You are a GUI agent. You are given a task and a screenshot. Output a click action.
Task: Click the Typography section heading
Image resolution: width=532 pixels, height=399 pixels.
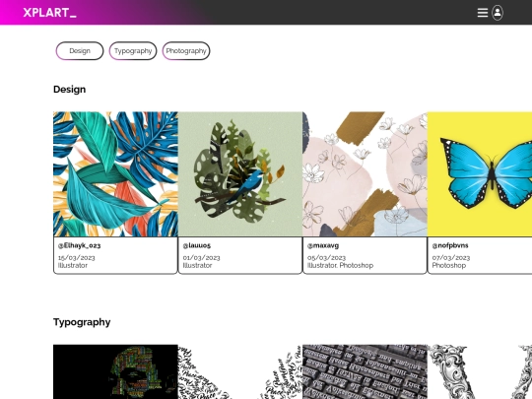tap(82, 322)
